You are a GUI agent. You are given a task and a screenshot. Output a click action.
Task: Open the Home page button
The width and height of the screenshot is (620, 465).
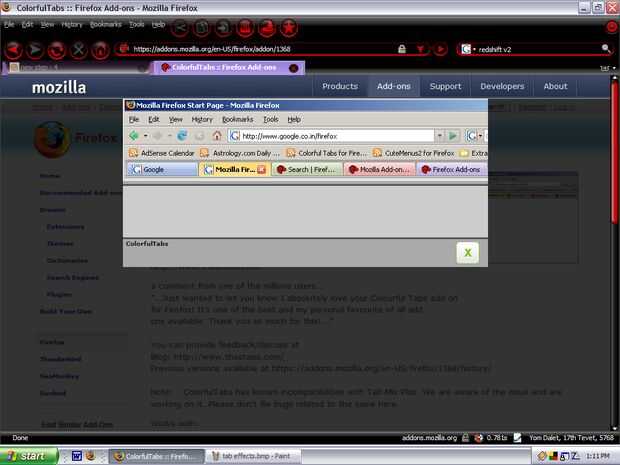(100, 50)
